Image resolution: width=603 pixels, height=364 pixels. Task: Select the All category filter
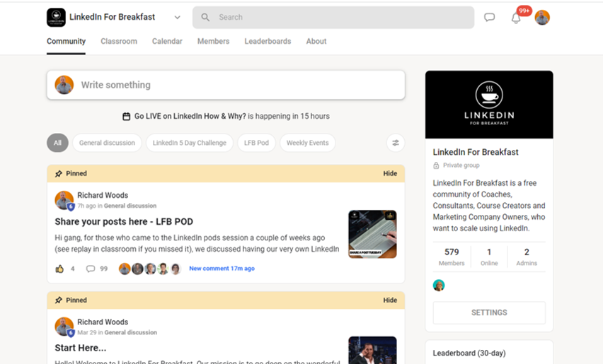pos(58,143)
